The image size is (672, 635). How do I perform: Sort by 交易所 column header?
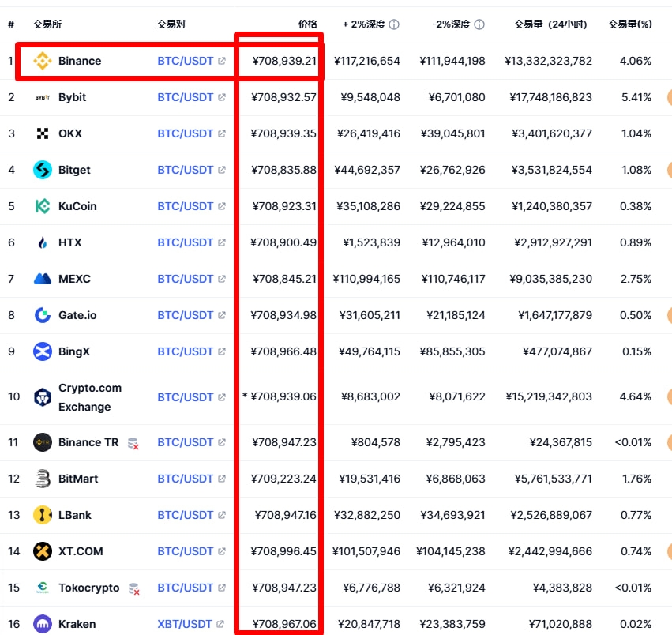point(47,24)
